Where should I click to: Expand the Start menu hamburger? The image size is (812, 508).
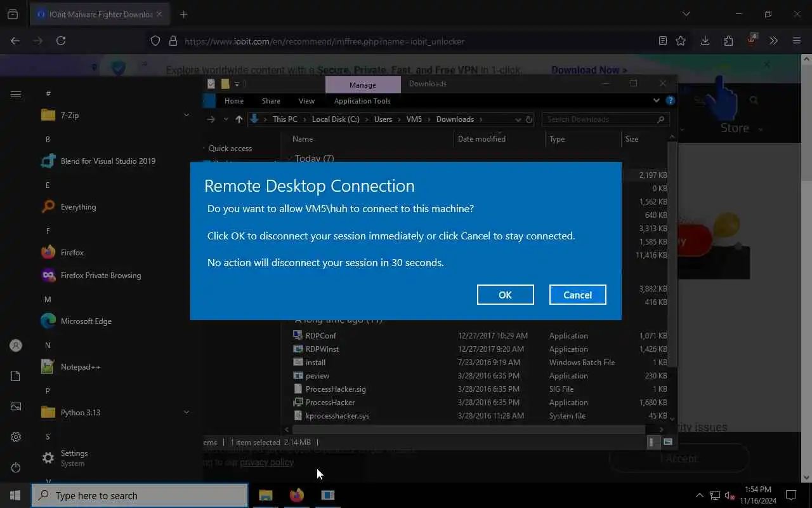[x=16, y=94]
